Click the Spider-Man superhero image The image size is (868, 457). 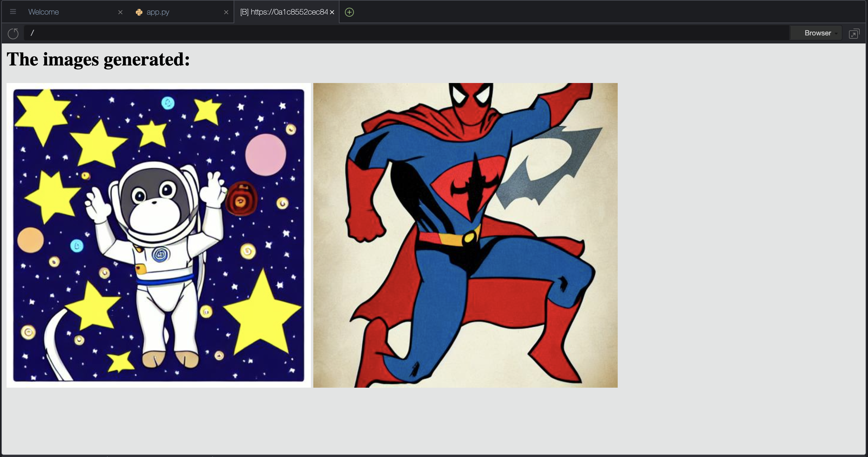pos(465,235)
